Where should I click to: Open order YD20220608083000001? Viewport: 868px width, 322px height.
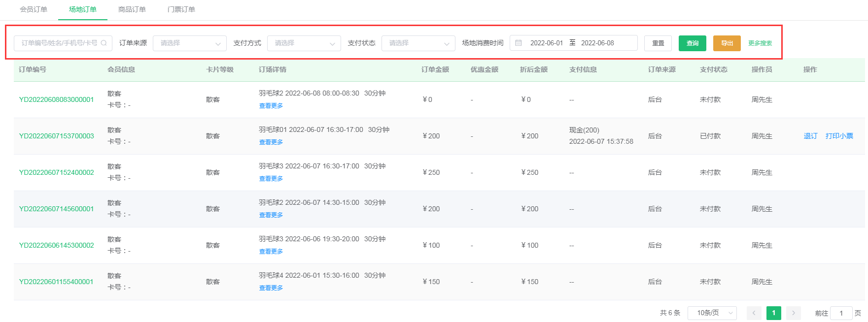[x=56, y=99]
